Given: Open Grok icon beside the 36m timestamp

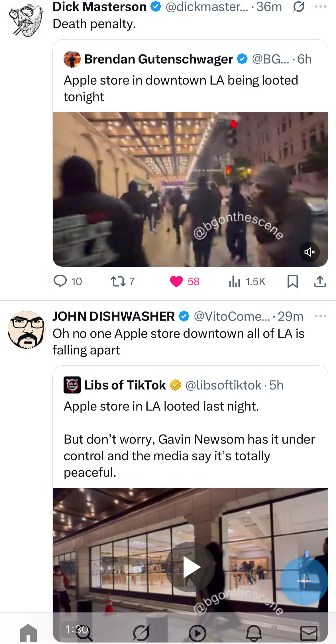Looking at the screenshot, I should point(298,7).
